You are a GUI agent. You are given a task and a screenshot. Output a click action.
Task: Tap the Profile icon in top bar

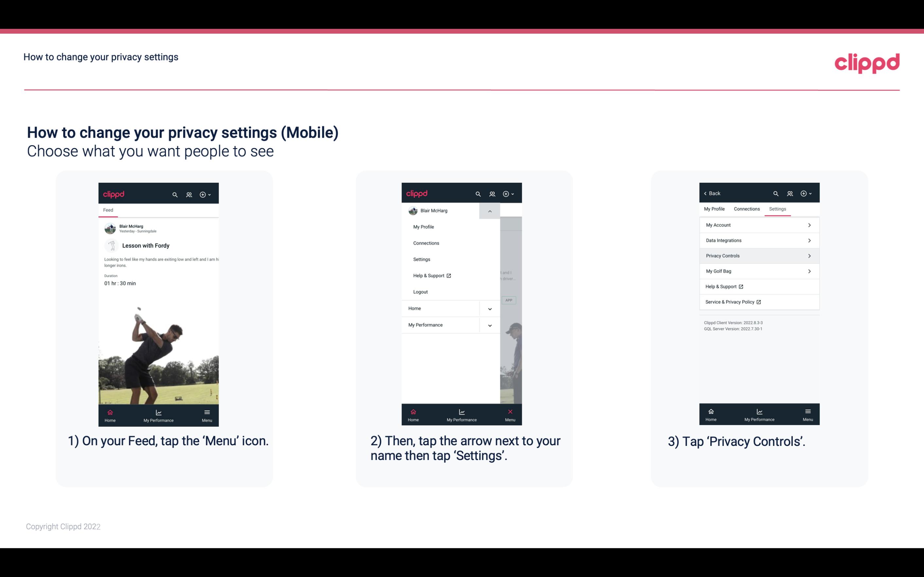[x=189, y=194]
